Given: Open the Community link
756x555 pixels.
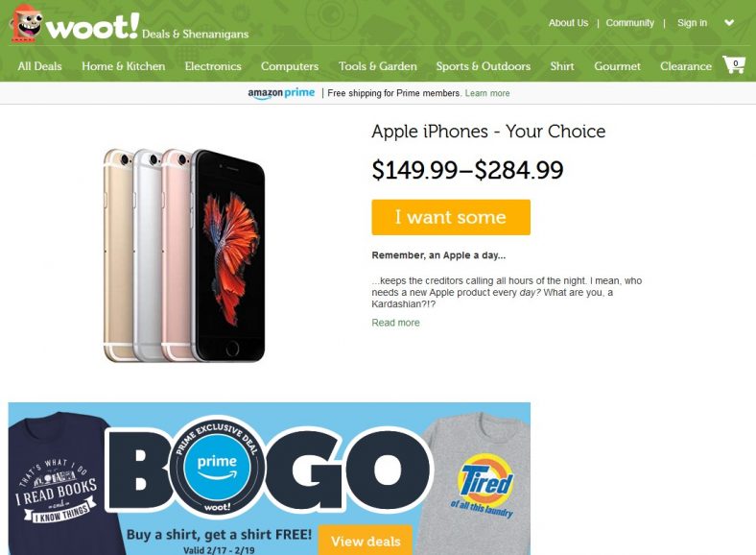Looking at the screenshot, I should coord(629,23).
